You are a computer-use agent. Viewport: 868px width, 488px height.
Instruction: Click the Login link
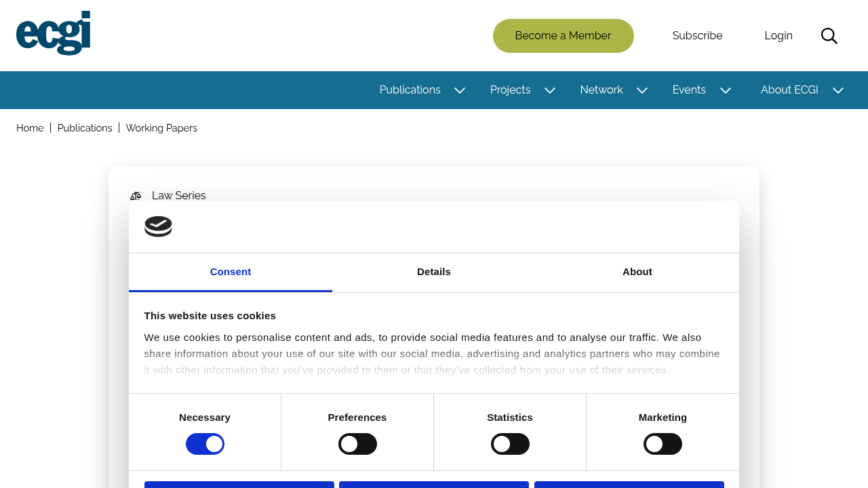click(x=778, y=36)
